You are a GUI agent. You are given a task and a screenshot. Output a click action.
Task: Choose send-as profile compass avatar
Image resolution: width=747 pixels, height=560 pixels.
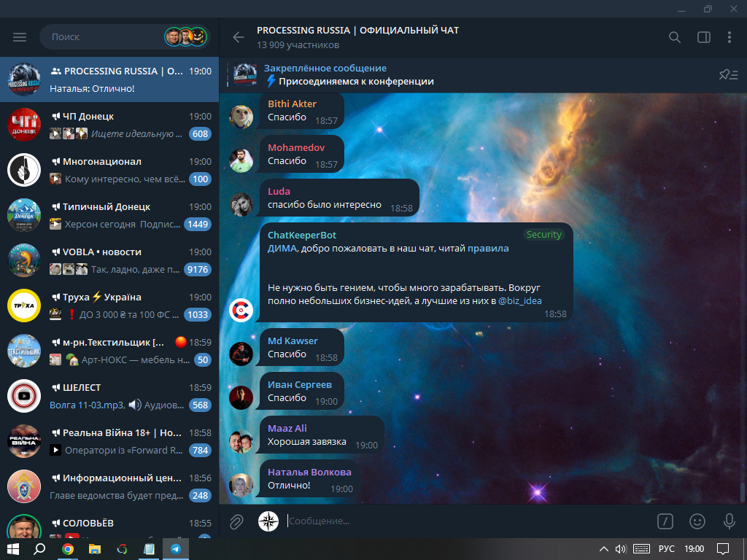point(268,521)
